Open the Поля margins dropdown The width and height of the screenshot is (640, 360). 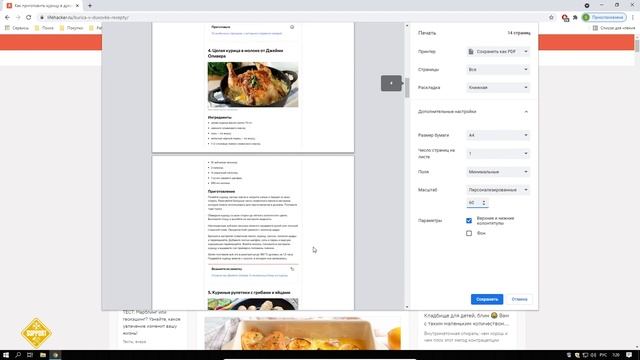click(x=498, y=172)
